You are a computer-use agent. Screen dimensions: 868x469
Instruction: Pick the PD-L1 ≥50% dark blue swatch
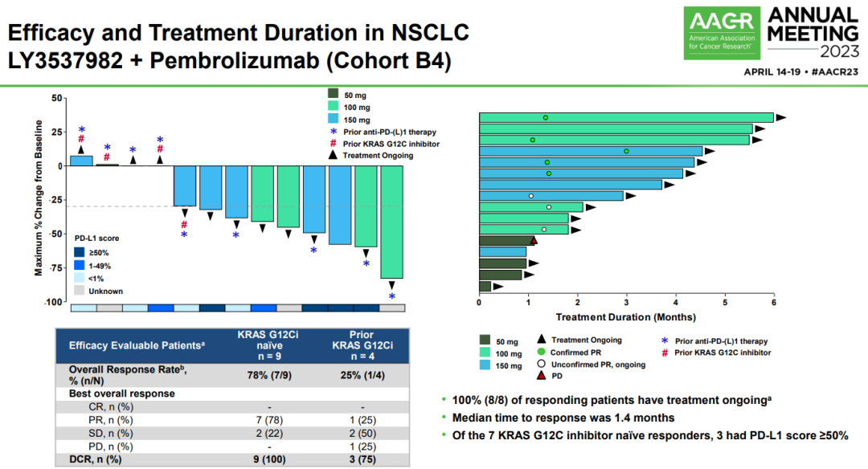[x=79, y=252]
